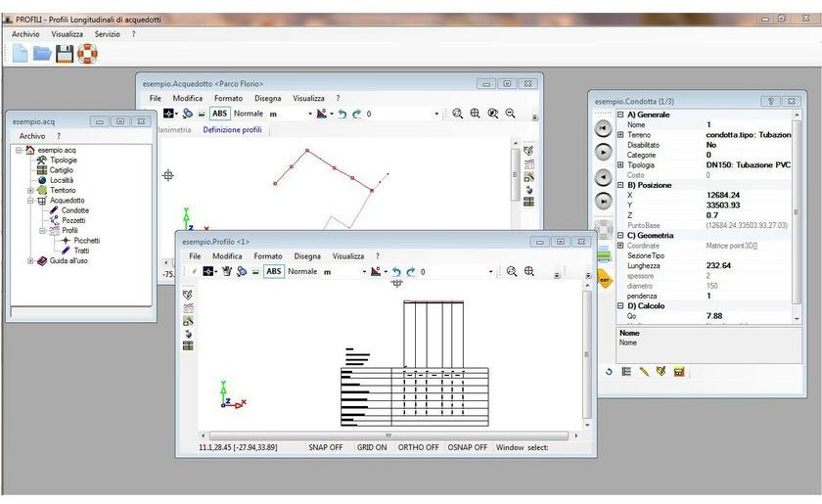The width and height of the screenshot is (822, 504).
Task: Click Undo arrow in Profilo window toolbar
Action: coord(396,271)
